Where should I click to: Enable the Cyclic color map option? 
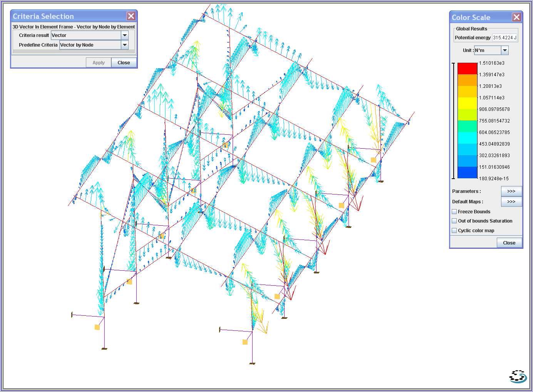pyautogui.click(x=454, y=231)
